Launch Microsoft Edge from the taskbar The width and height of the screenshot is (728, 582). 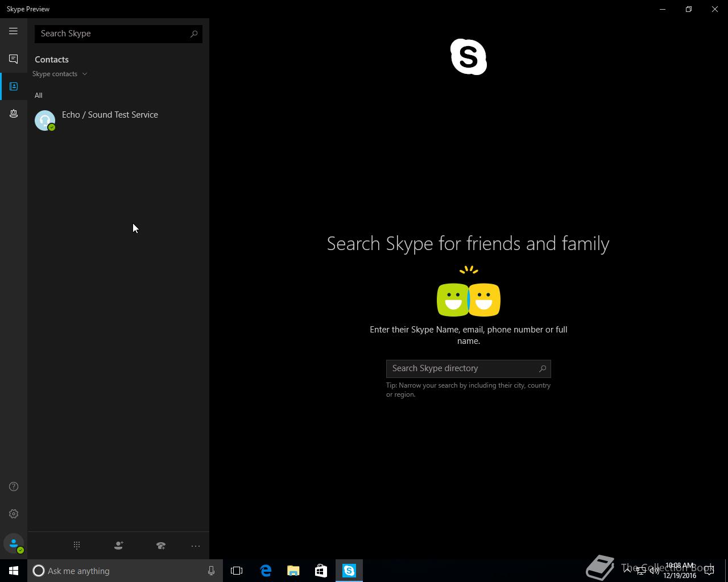[x=266, y=571]
